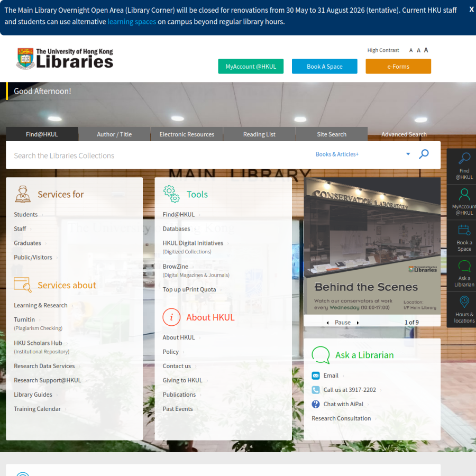476x476 pixels.
Task: Click the Book A Space blue button
Action: click(x=325, y=66)
